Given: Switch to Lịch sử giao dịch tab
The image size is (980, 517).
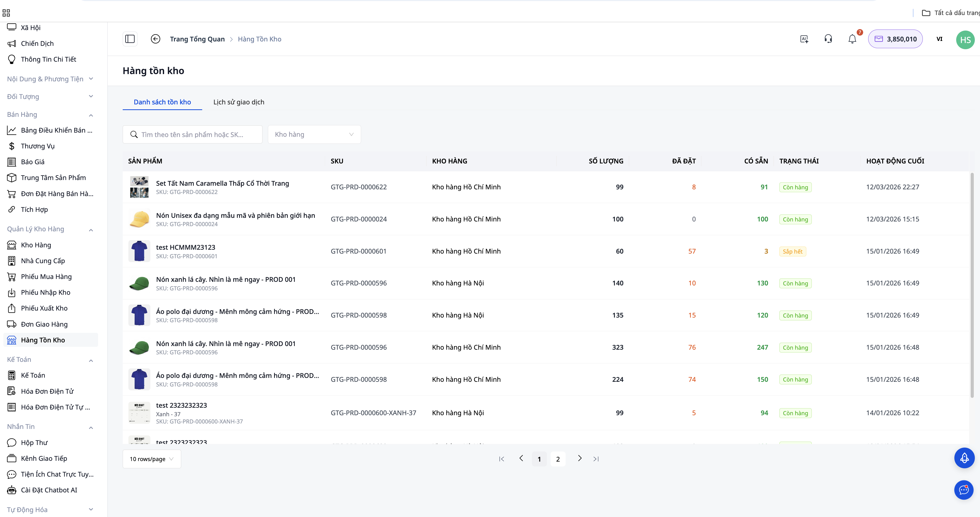Looking at the screenshot, I should pyautogui.click(x=239, y=102).
